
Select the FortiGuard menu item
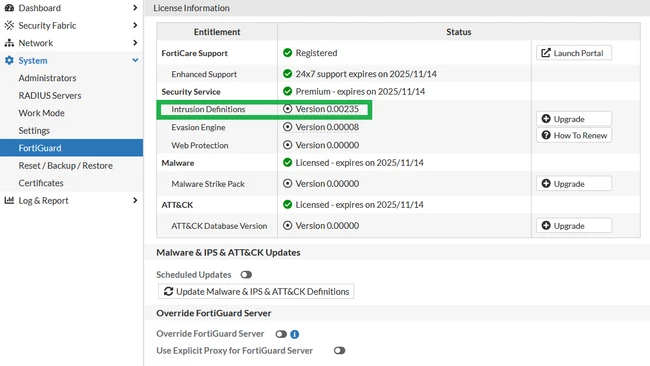tap(71, 148)
